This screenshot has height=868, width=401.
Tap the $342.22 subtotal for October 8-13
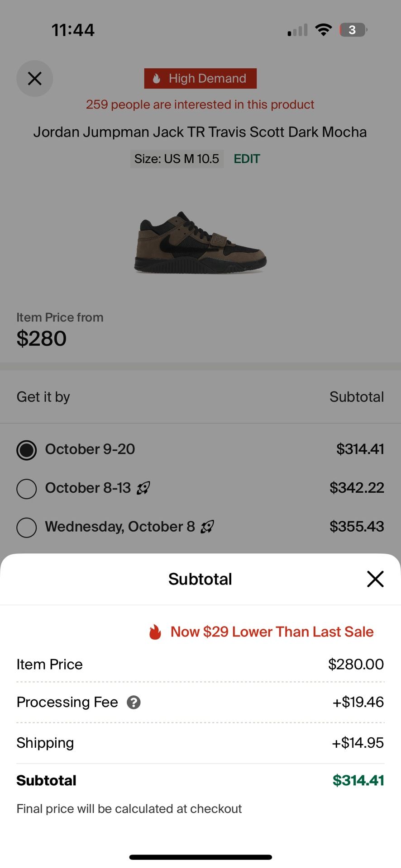[357, 488]
